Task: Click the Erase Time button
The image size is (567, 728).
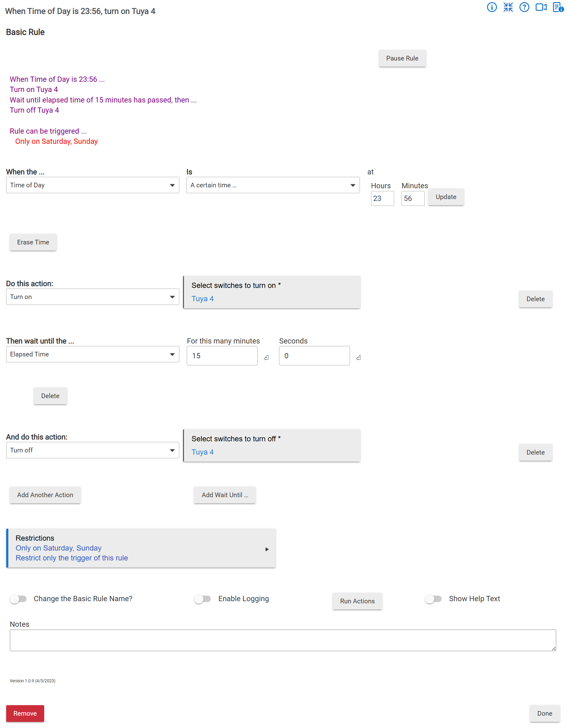Action: (x=33, y=242)
